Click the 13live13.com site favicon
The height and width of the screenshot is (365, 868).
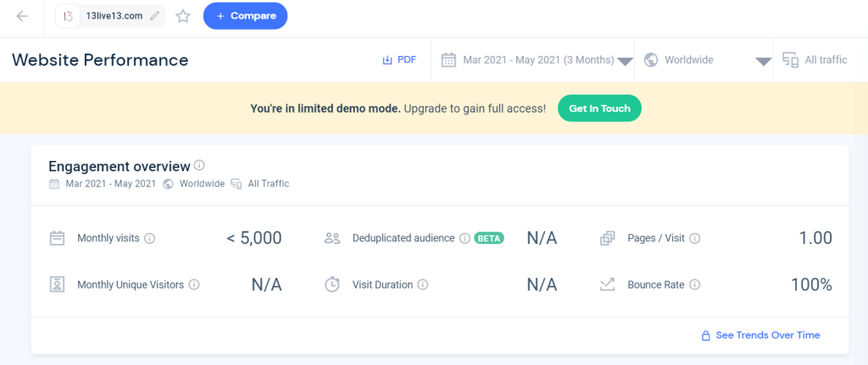tap(69, 16)
